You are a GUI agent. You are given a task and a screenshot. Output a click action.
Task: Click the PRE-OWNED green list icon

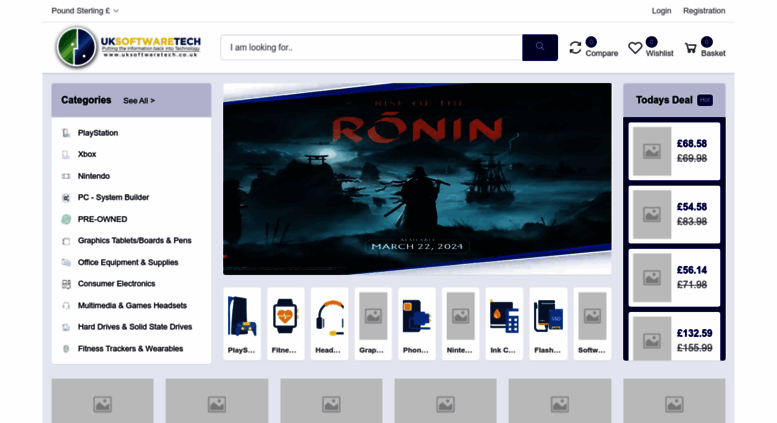[x=66, y=219]
